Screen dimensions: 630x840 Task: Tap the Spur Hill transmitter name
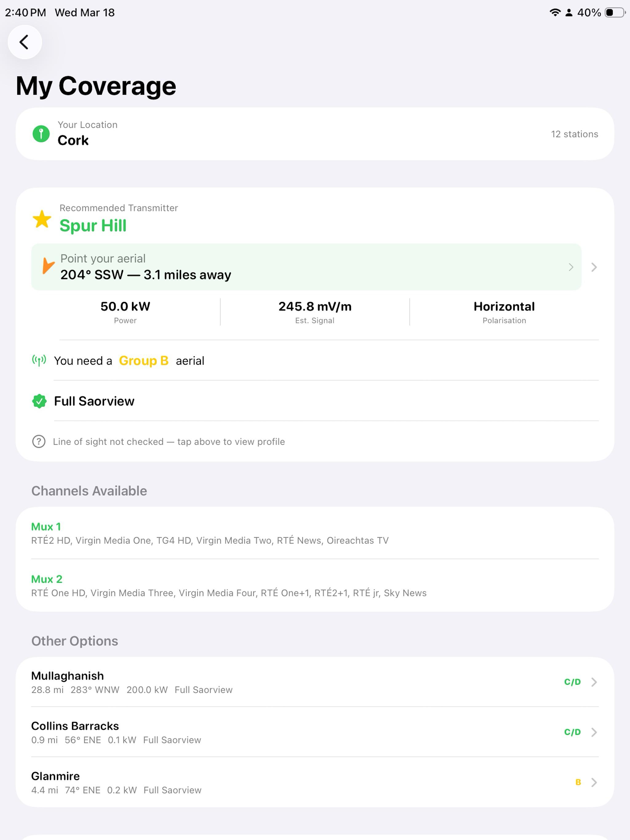click(93, 226)
